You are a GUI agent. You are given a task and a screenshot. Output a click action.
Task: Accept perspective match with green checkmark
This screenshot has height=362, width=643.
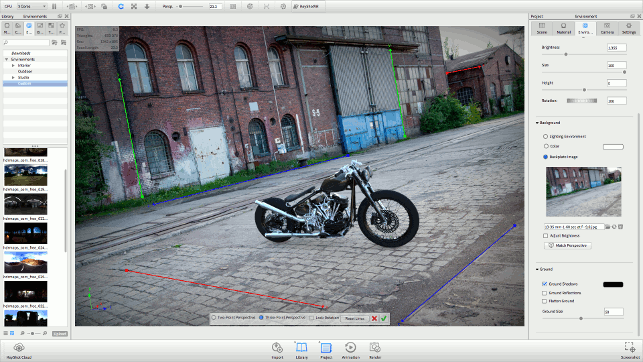pyautogui.click(x=384, y=318)
